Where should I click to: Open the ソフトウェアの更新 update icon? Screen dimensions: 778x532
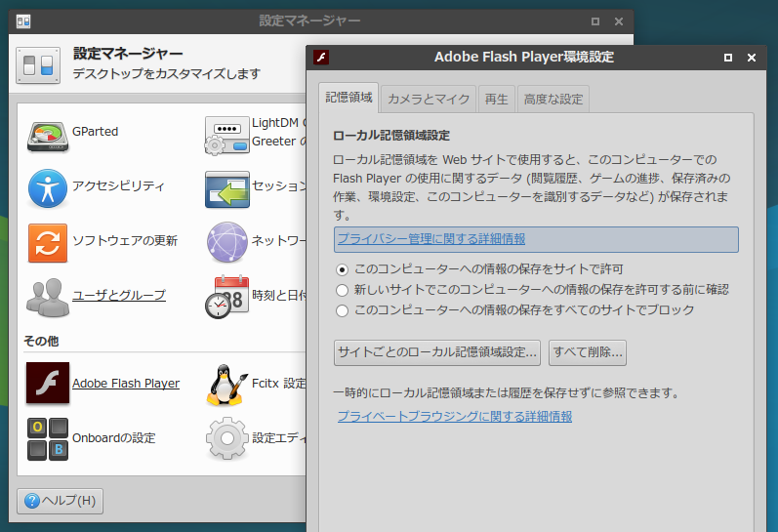[x=48, y=243]
